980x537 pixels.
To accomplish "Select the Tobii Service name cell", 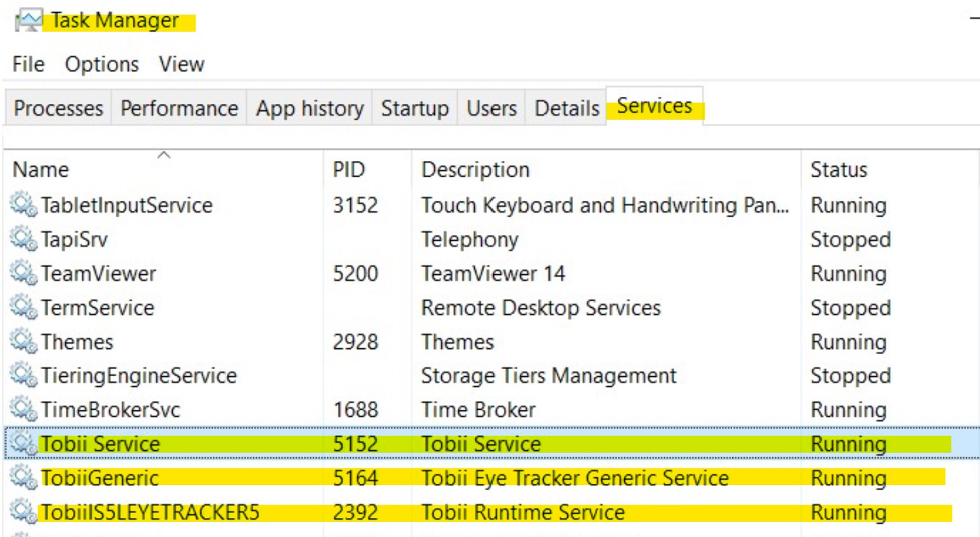I will point(100,443).
